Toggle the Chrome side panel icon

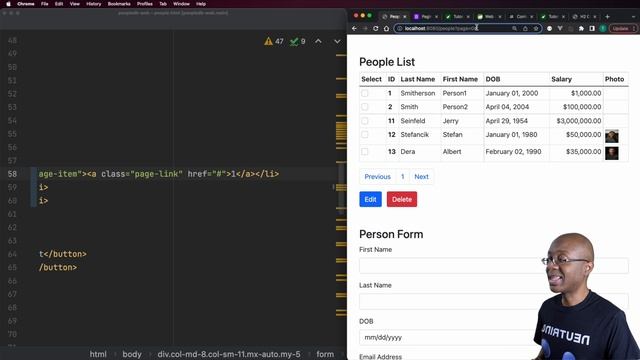592,29
